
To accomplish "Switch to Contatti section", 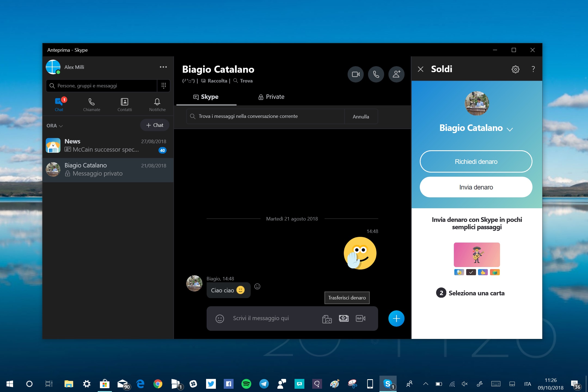I will 125,105.
